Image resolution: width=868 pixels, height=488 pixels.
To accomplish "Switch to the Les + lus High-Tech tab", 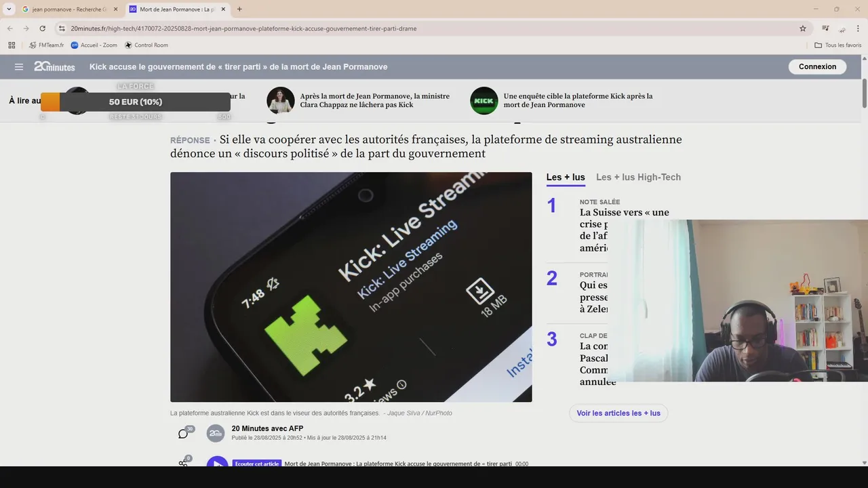I will tap(638, 177).
